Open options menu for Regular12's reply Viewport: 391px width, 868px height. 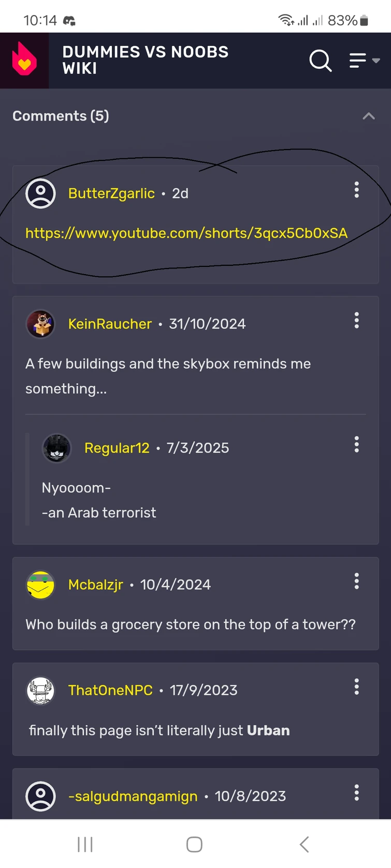(x=356, y=444)
